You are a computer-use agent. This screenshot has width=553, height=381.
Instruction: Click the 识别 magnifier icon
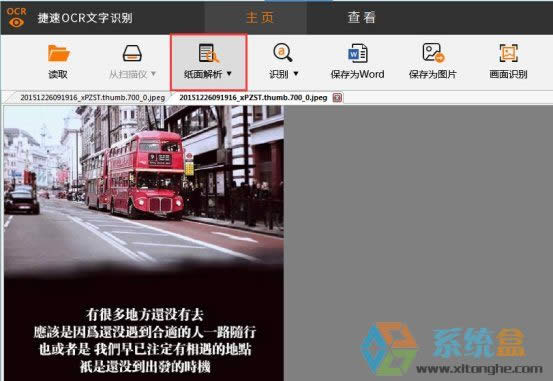coord(283,53)
